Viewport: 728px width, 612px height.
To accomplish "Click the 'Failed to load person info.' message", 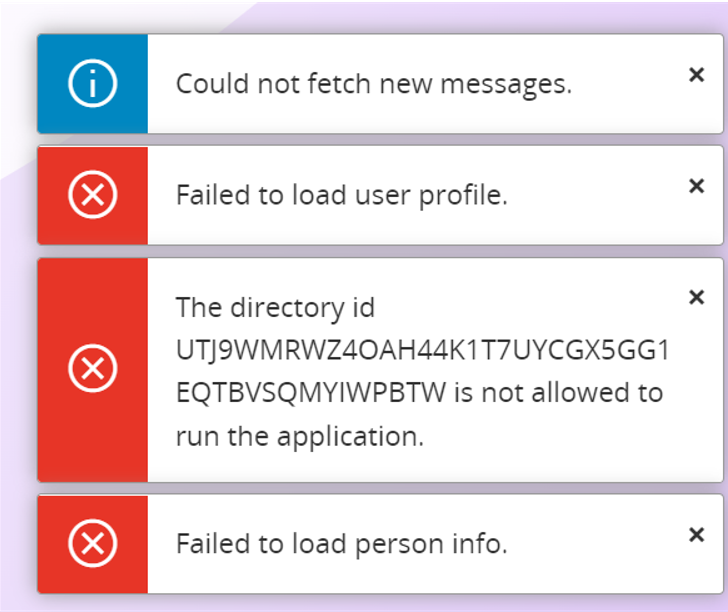I will coord(342,544).
